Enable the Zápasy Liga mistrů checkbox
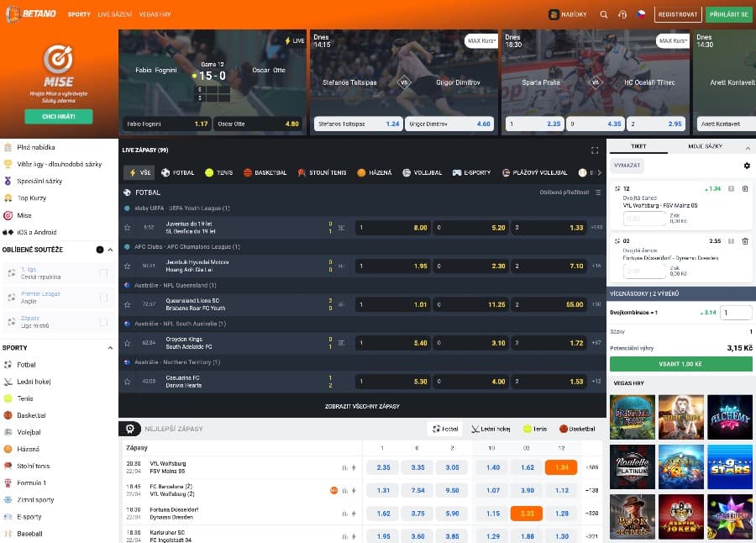756x543 pixels. 103,322
